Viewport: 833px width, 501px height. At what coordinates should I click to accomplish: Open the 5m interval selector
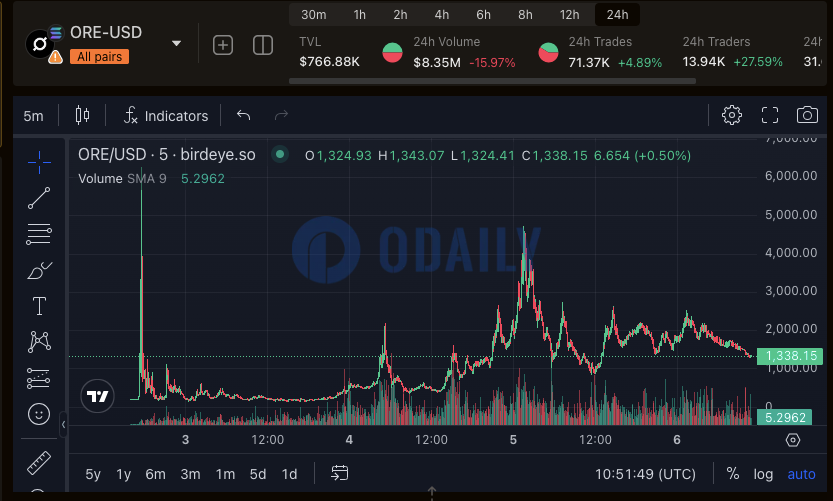click(x=33, y=116)
